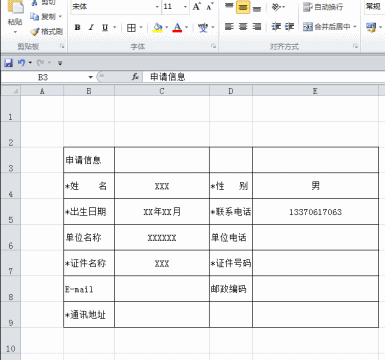Viewport: 385px width, 360px height.
Task: Open the Font group dialog launcher
Action: coord(213,46)
